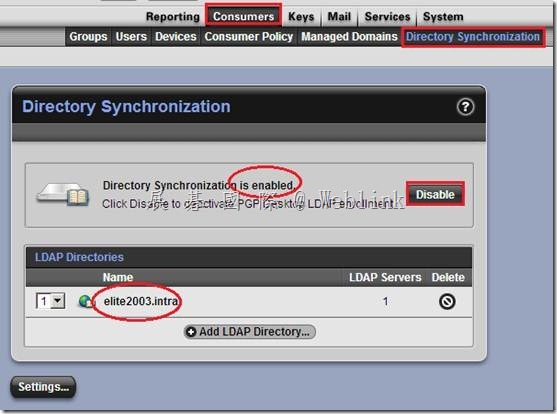
Task: Open the elite2003.intra directory entry
Action: (141, 301)
